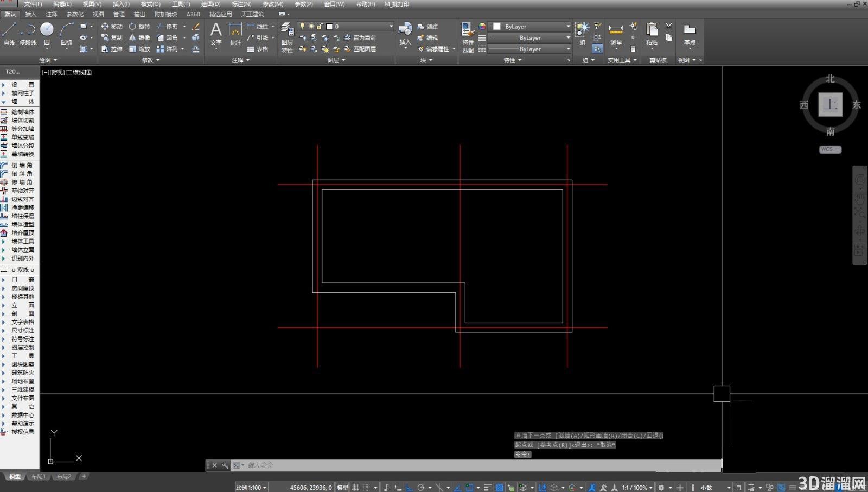Viewport: 868px width, 492px height.
Task: Select the Line (直线) drawing tool
Action: pos(9,33)
